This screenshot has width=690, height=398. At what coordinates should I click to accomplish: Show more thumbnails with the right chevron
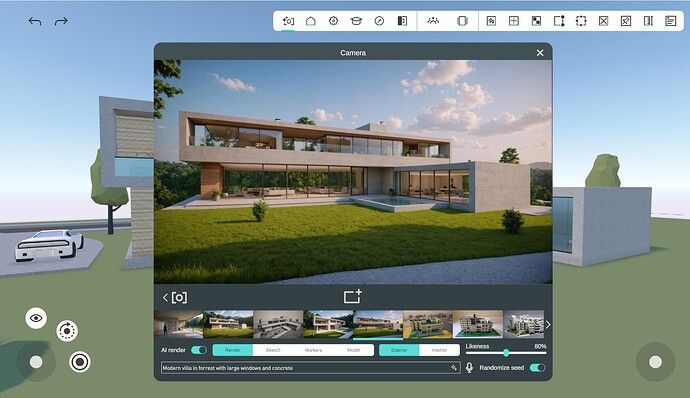[548, 324]
